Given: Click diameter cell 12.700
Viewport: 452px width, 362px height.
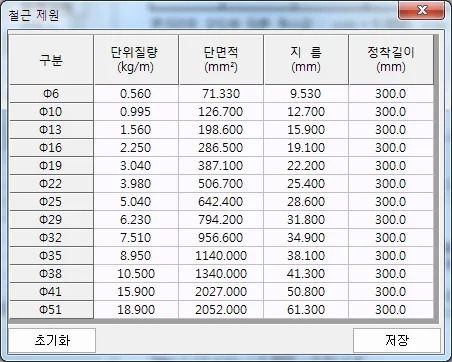Looking at the screenshot, I should [x=306, y=112].
